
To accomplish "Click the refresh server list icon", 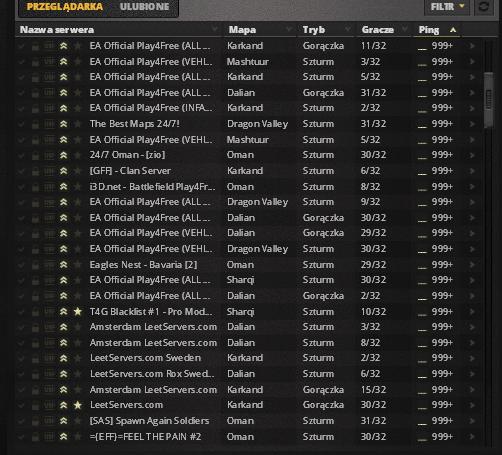I will pyautogui.click(x=484, y=6).
